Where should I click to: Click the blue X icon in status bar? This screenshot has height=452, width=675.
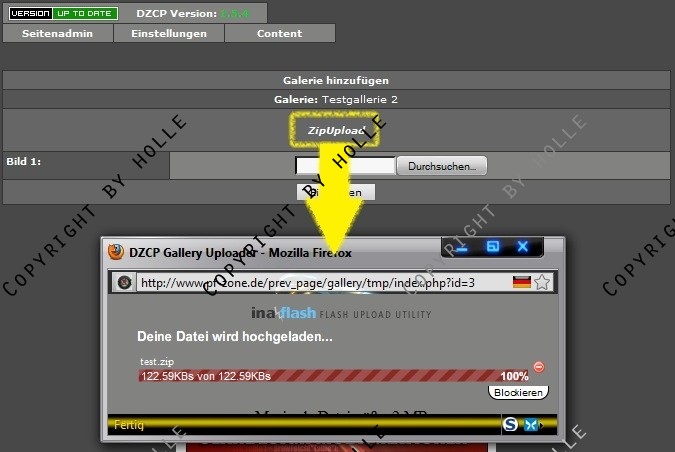coord(530,425)
